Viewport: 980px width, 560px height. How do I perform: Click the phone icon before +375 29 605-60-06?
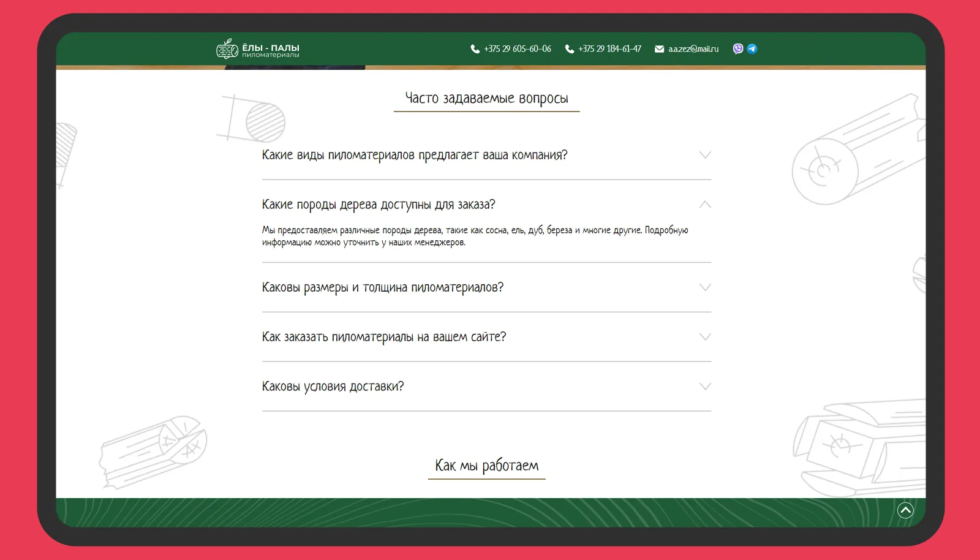point(475,49)
